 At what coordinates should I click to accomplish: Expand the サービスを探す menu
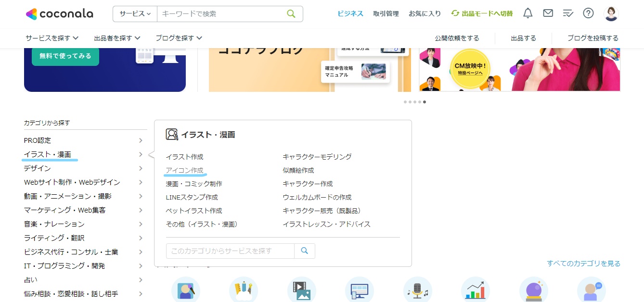52,38
